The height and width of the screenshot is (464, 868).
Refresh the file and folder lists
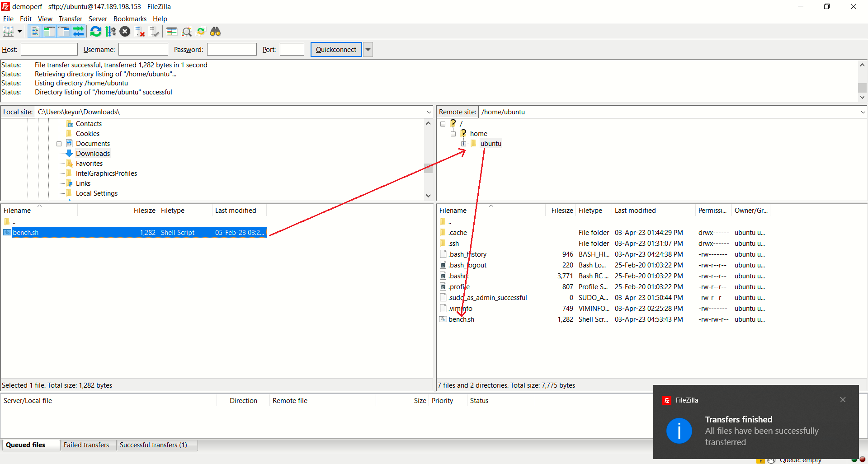tap(96, 32)
